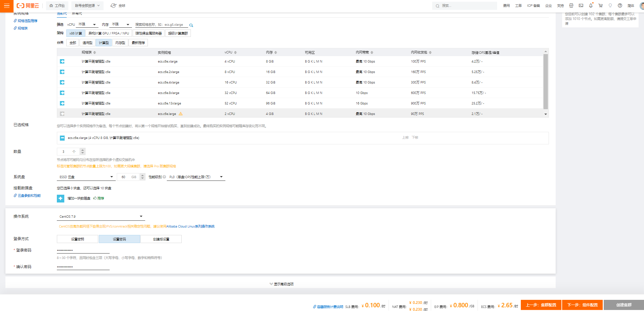Add ecs.c6e.8xlarge with its plus icon

pyautogui.click(x=62, y=93)
